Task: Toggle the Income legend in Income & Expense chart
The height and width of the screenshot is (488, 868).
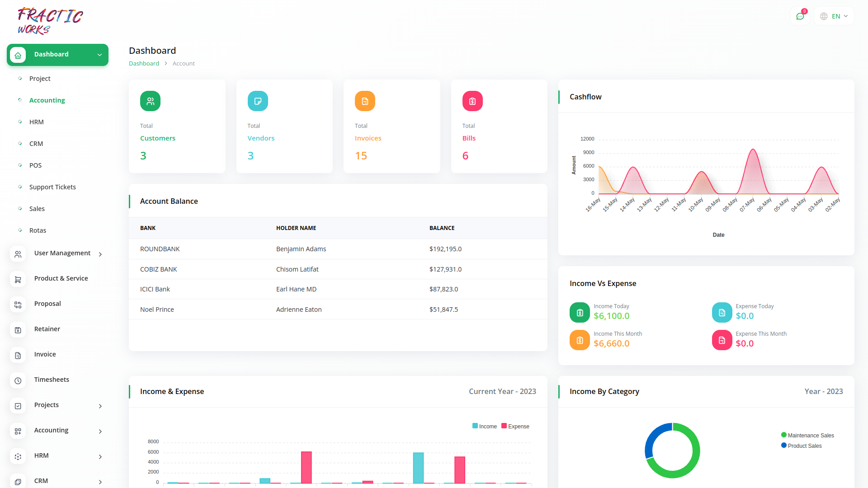Action: (485, 426)
